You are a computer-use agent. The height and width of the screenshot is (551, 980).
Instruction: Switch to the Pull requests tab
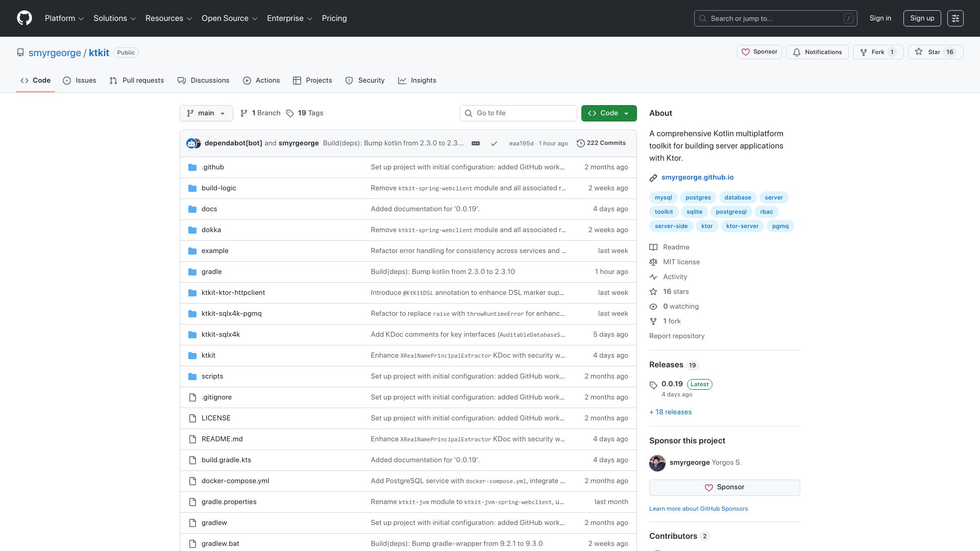point(137,81)
